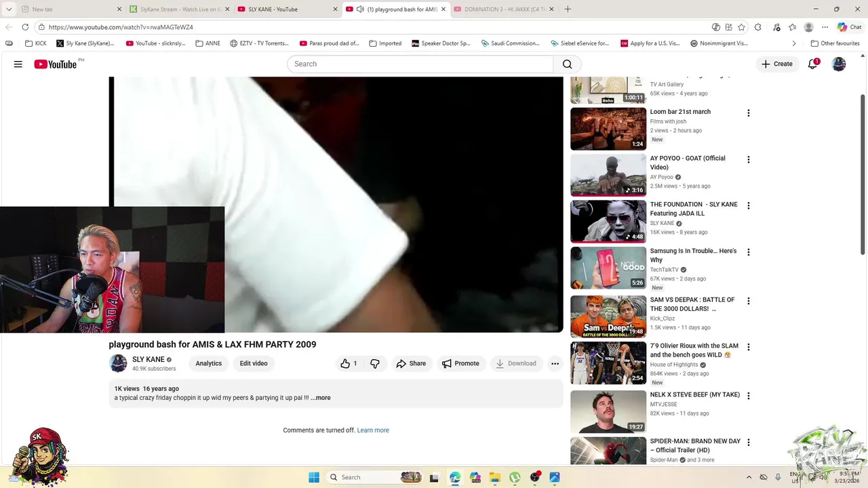
Task: Open SLY KANE channel name link
Action: coord(149,359)
